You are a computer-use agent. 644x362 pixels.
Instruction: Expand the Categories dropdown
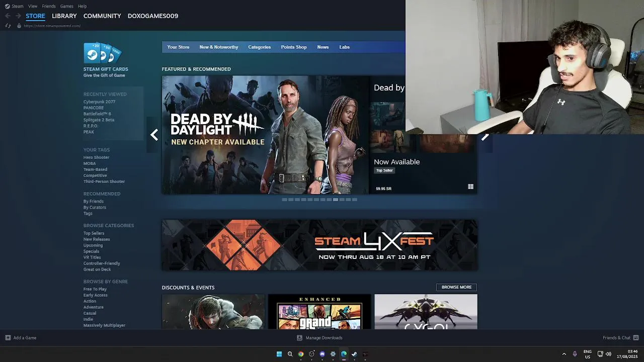pos(259,47)
